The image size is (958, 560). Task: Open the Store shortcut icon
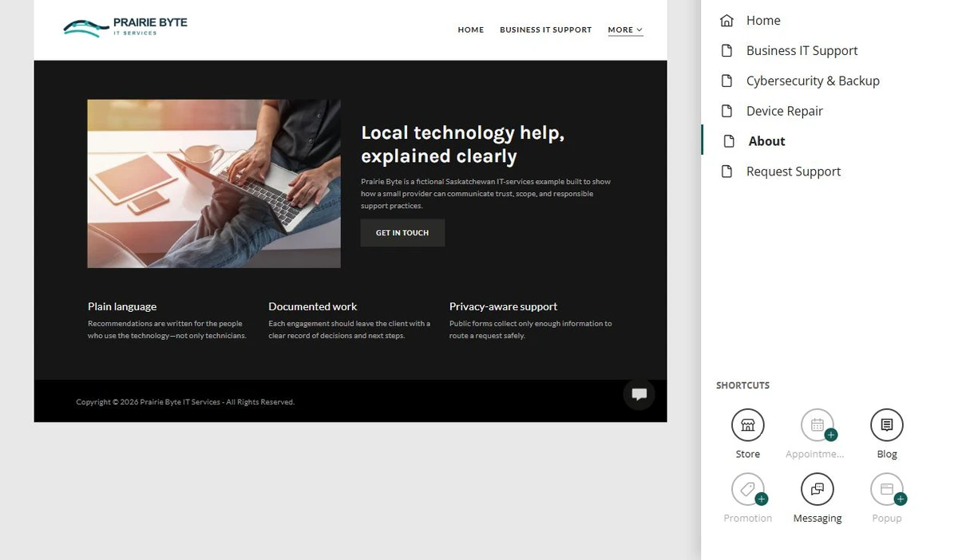coord(748,425)
